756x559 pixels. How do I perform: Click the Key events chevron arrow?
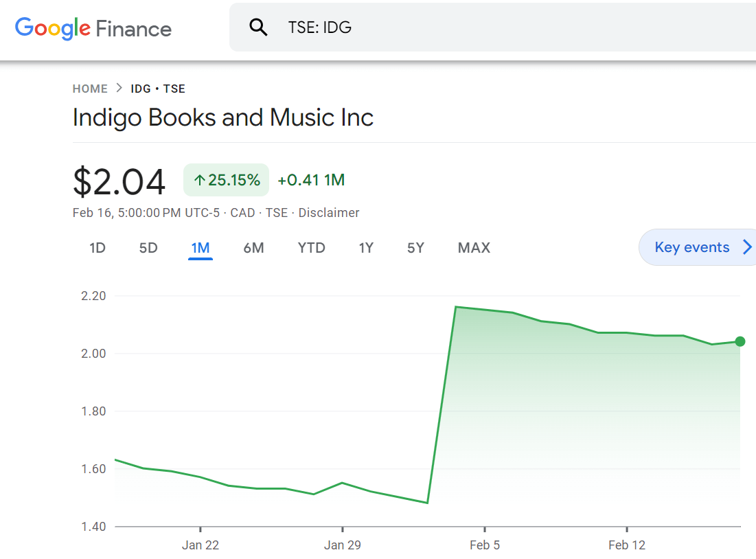pyautogui.click(x=747, y=247)
